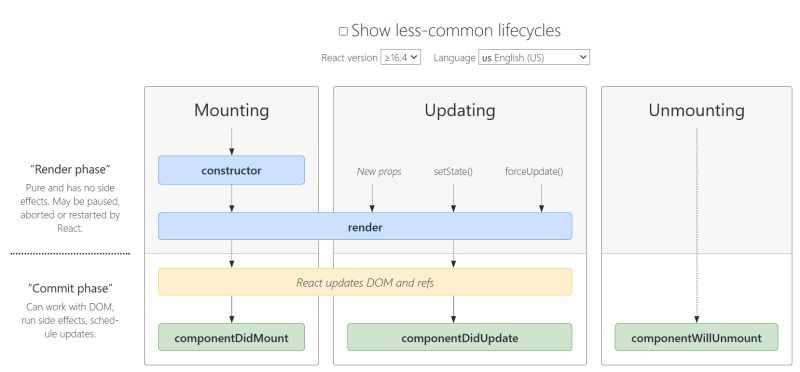Click the Mounting column heading

[231, 110]
